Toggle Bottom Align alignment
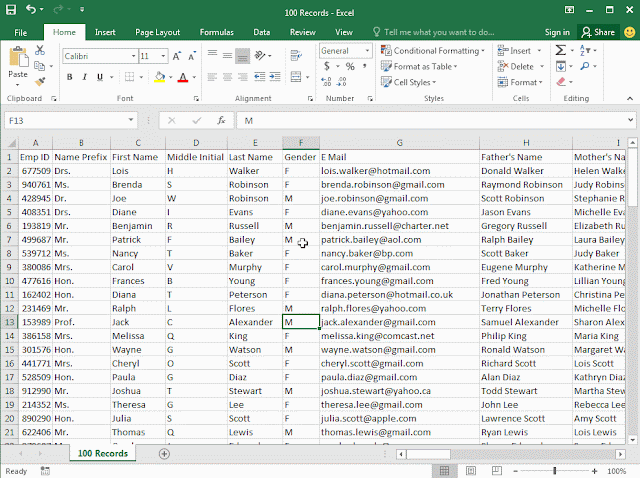The width and height of the screenshot is (640, 478). 242,56
